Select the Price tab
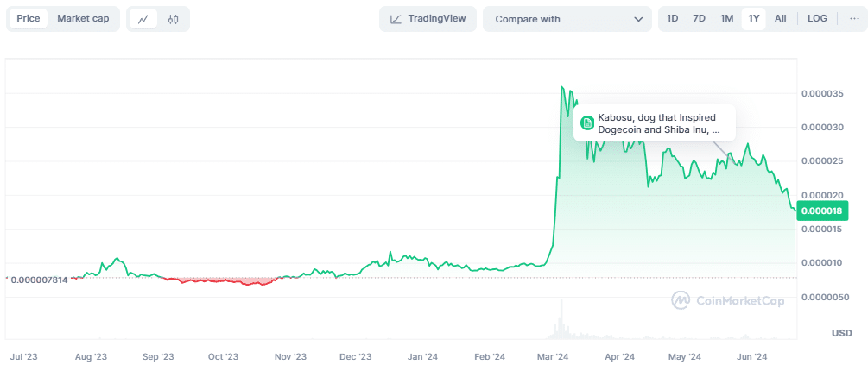The width and height of the screenshot is (868, 371). pos(29,19)
